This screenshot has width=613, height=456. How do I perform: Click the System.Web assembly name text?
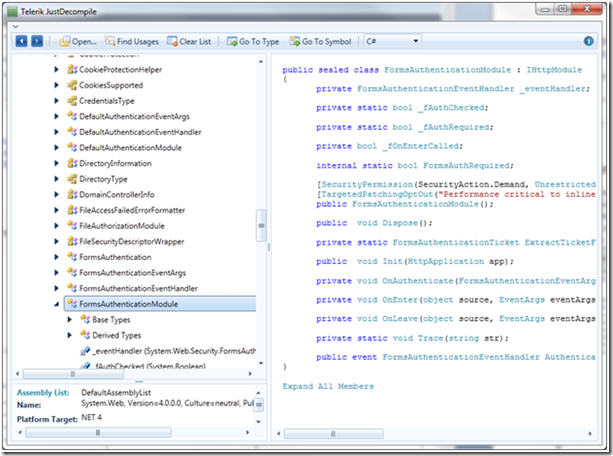click(167, 403)
